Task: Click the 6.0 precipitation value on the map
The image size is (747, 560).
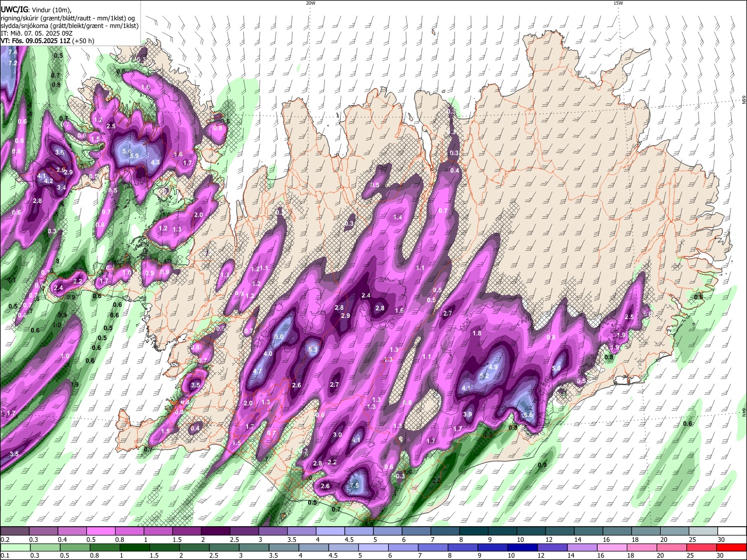Action: click(279, 337)
